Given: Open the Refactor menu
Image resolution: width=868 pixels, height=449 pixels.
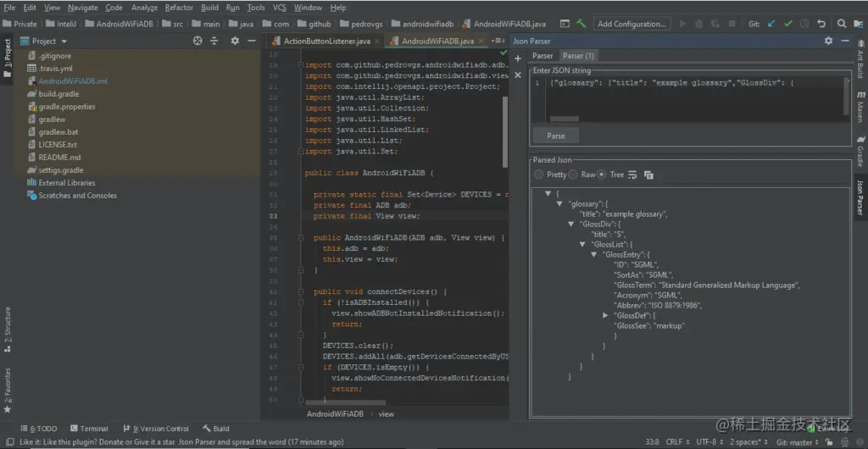Looking at the screenshot, I should [x=180, y=8].
